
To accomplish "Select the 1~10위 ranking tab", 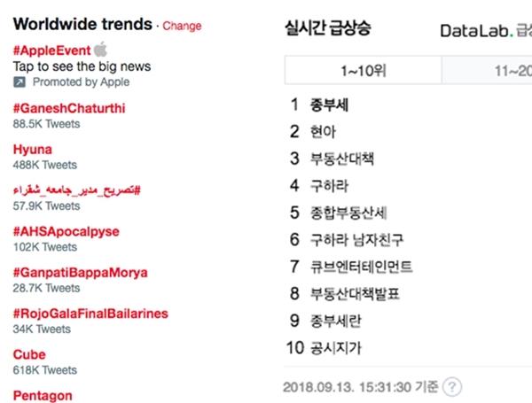I will (x=363, y=69).
